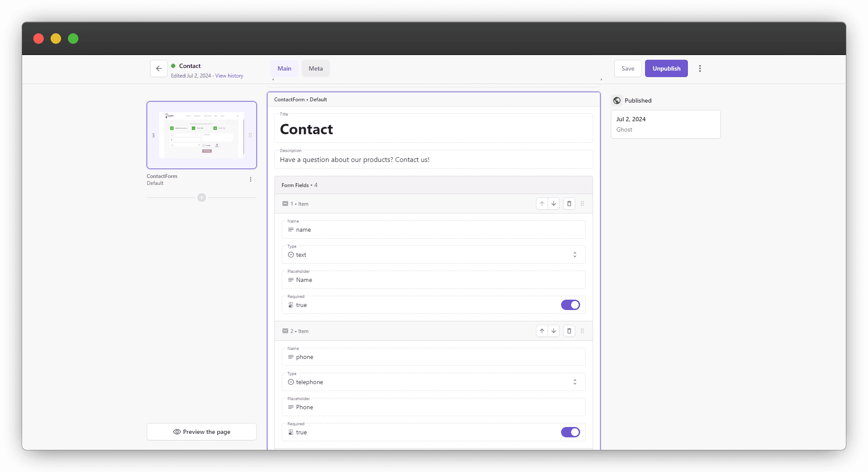The width and height of the screenshot is (868, 472).
Task: Click the Jul 2, 2024 Ghost version card
Action: pos(665,124)
